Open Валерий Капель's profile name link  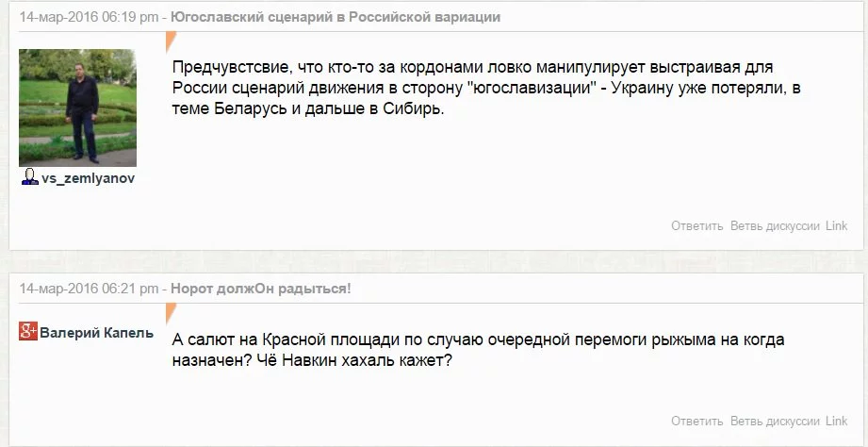coord(96,332)
